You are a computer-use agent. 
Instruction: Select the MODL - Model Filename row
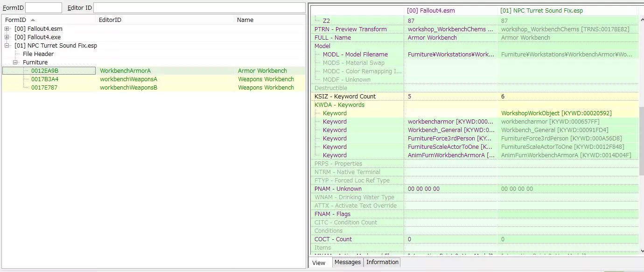[474, 55]
